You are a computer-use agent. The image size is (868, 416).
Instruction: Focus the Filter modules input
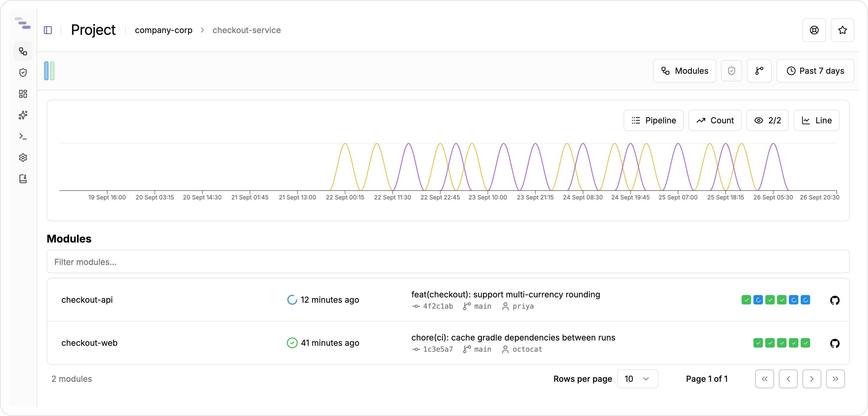448,262
